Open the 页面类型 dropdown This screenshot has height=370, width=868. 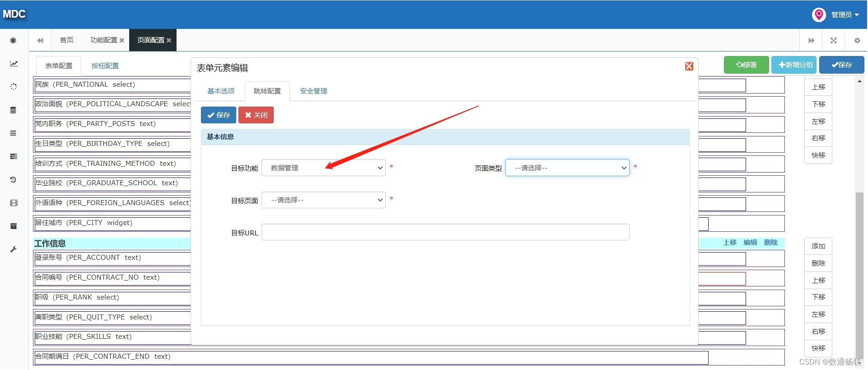pos(567,168)
